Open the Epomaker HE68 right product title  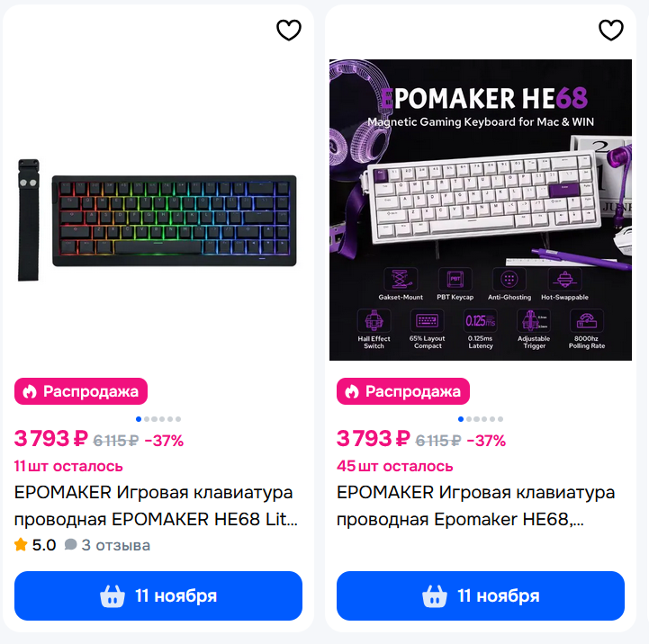pos(475,505)
